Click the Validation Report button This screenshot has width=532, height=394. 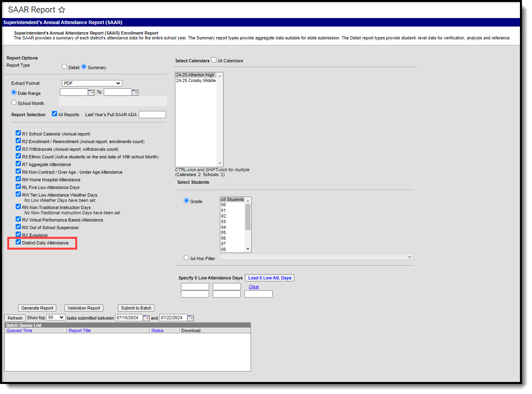point(84,308)
